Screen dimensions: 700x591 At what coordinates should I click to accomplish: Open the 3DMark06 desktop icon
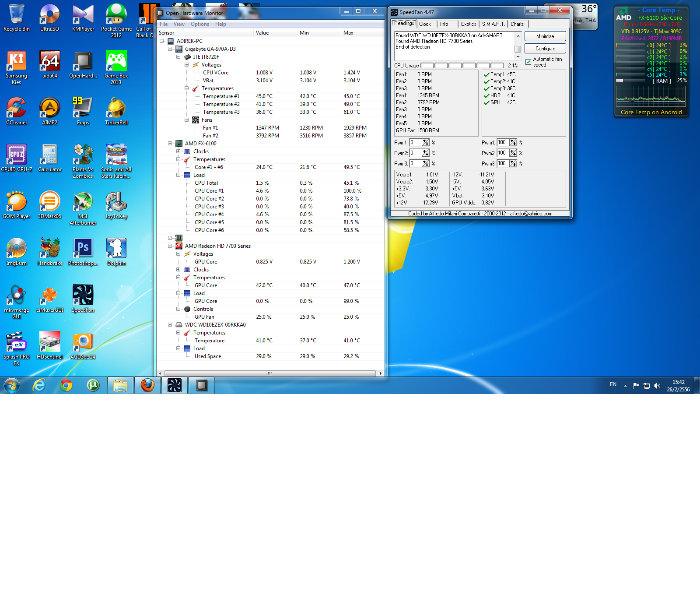click(x=50, y=205)
